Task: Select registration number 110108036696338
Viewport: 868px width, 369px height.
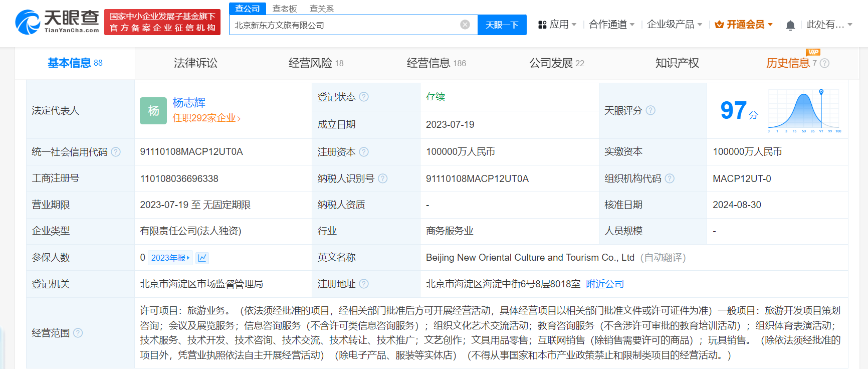Action: 179,178
